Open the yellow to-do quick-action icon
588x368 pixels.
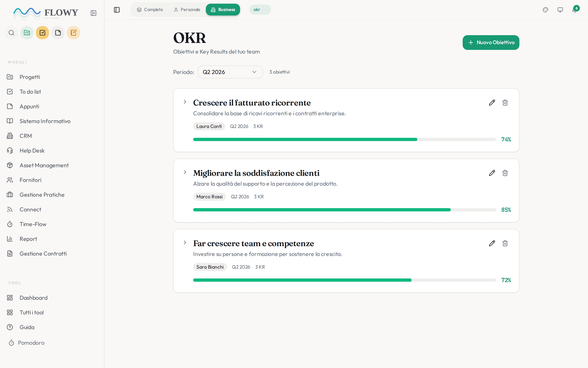click(42, 33)
